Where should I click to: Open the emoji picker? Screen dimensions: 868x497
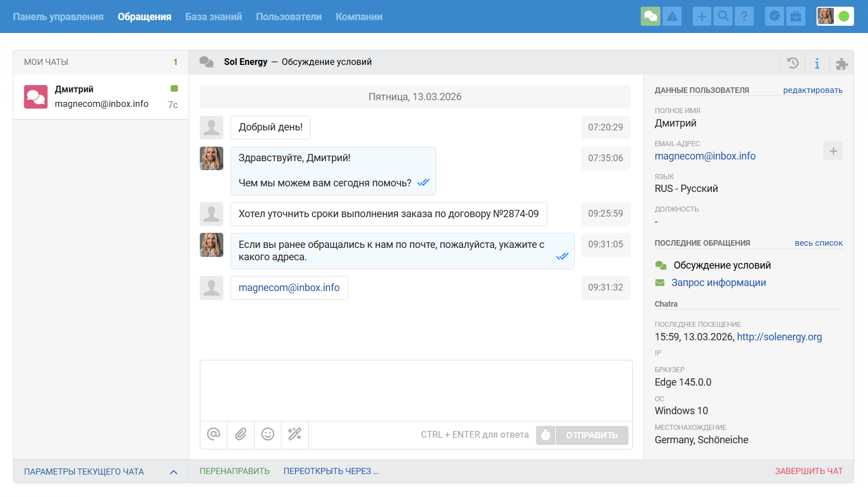(268, 434)
